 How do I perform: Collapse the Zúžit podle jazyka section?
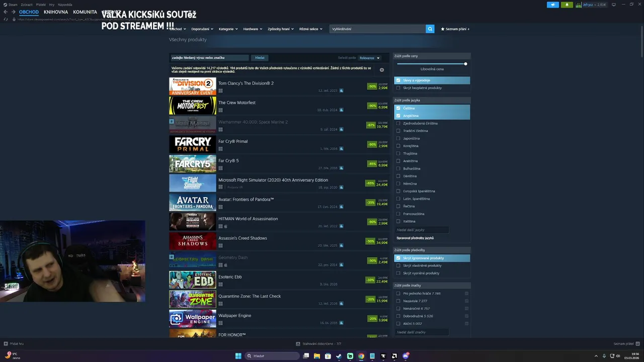click(x=432, y=100)
